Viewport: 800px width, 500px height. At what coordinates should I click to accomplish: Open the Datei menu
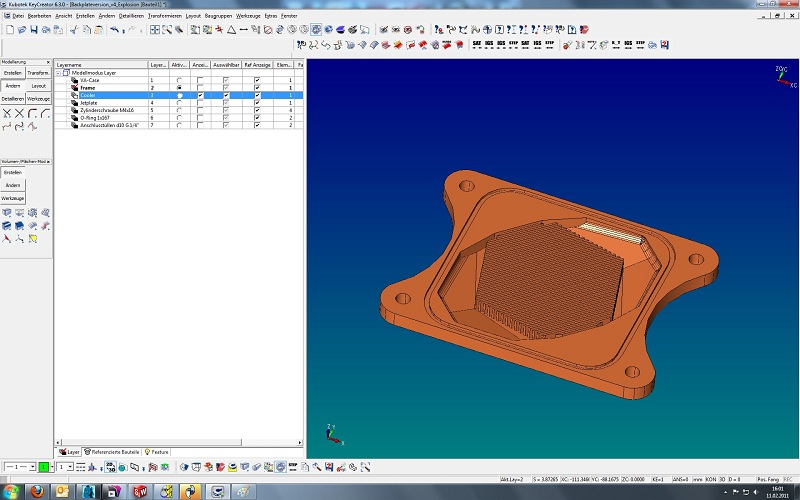coord(18,16)
